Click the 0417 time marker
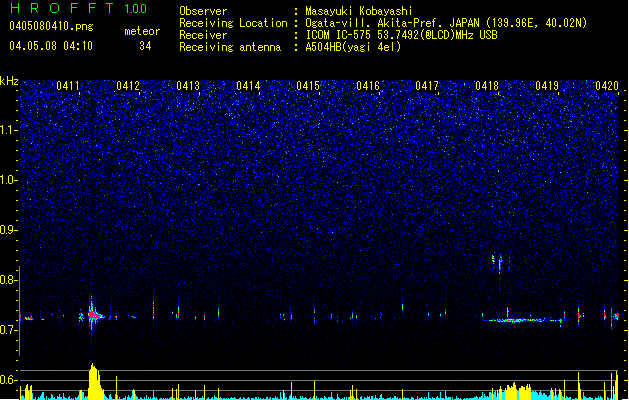Screen dimensions: 629x400 pos(427,86)
